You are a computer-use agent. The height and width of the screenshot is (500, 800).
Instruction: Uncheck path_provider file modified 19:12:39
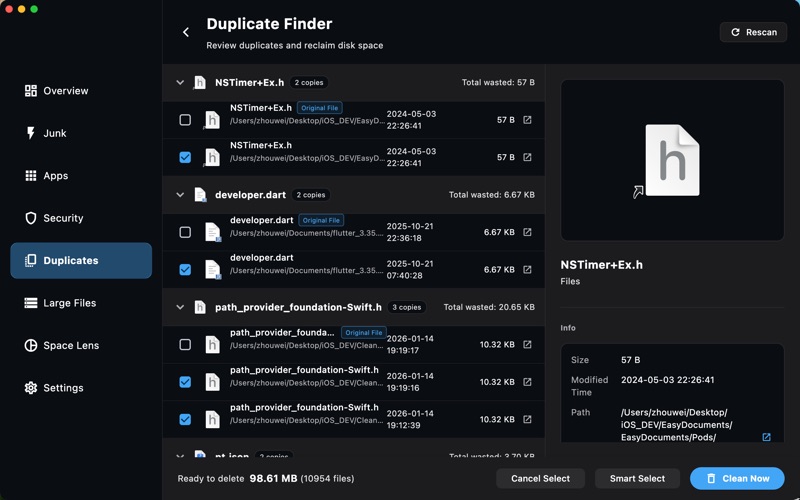click(185, 419)
